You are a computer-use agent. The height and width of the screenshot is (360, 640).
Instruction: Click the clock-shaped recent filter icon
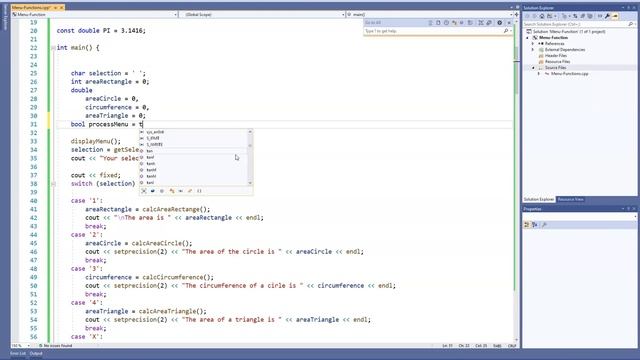pos(446,23)
